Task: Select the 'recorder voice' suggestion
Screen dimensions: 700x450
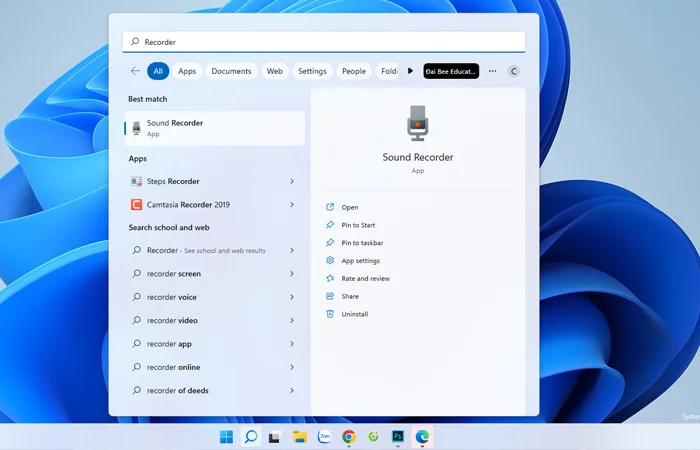Action: 214,297
